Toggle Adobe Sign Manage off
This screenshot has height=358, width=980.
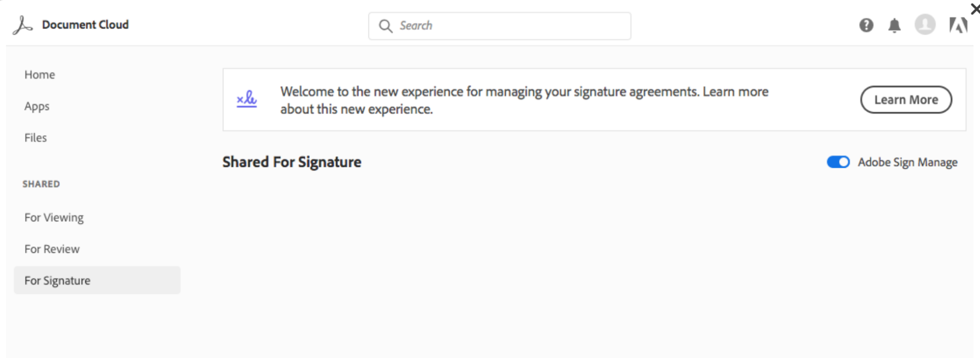pos(838,162)
